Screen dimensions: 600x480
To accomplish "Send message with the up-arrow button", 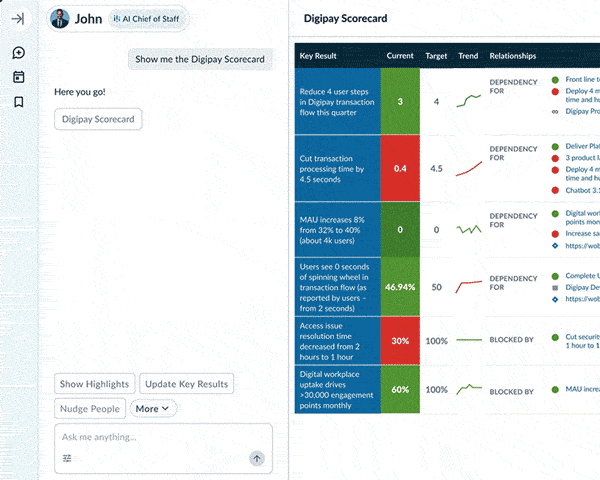I will (x=257, y=458).
